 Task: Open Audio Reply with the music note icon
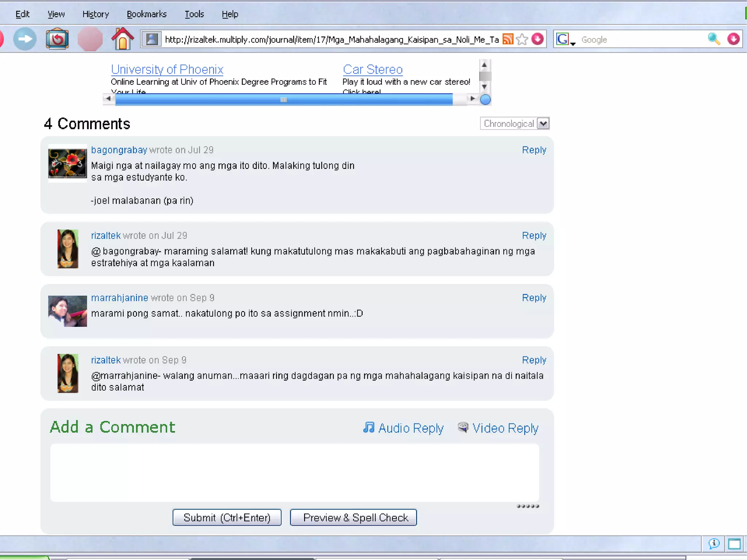pyautogui.click(x=369, y=427)
